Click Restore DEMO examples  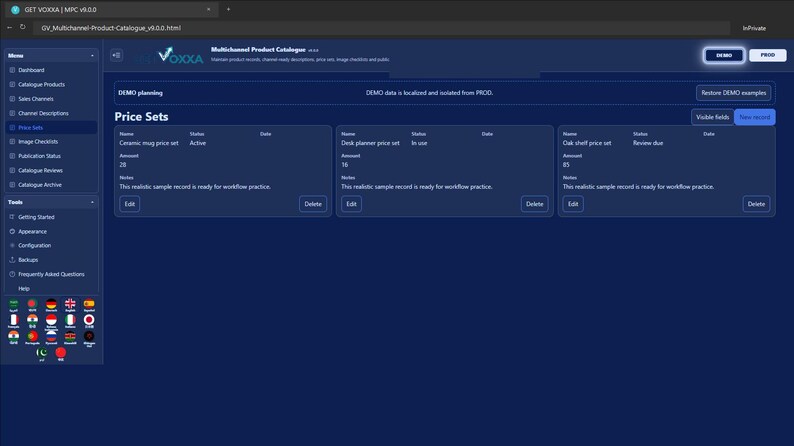tap(733, 93)
